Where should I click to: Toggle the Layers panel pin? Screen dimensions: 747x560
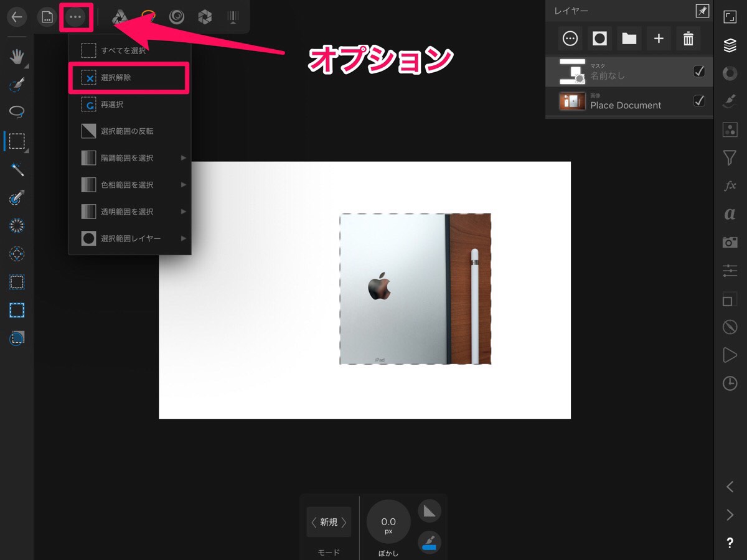(702, 11)
